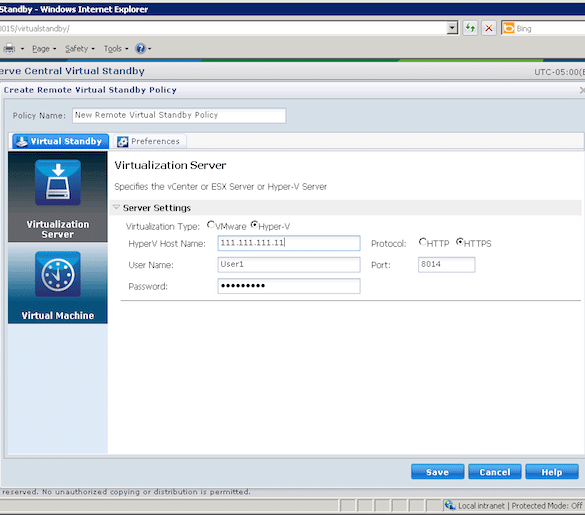Collapse the Server Settings section
This screenshot has height=515, width=585.
116,207
